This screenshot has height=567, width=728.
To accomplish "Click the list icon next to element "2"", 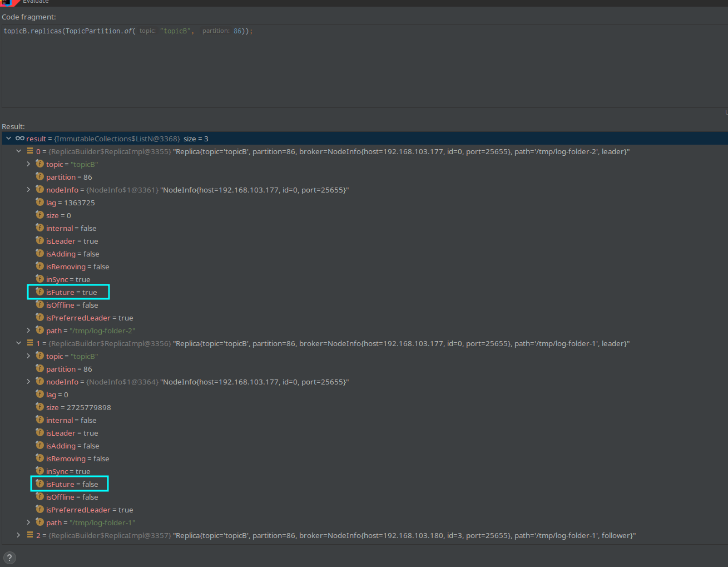I will 29,535.
